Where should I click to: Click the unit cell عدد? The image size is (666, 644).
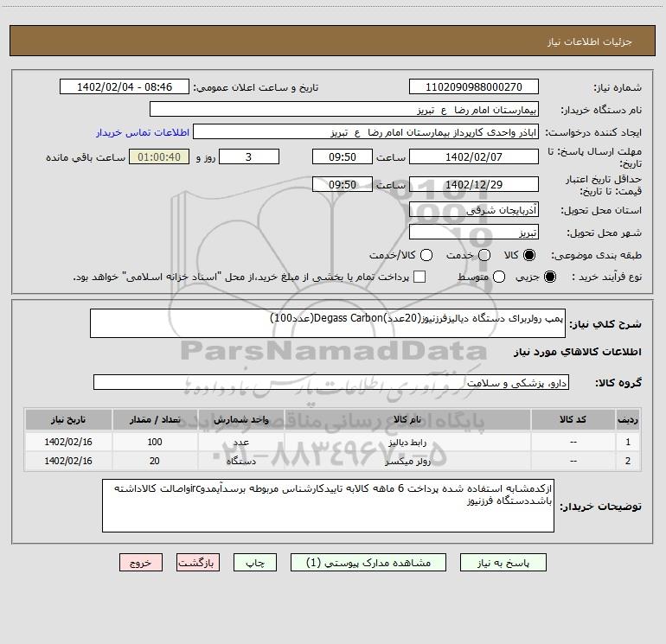[x=240, y=442]
